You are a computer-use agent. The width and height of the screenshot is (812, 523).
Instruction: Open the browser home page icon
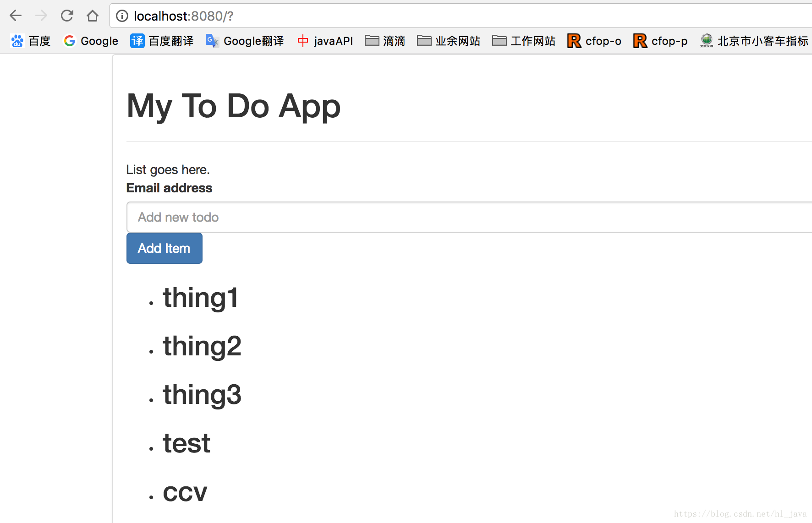[93, 16]
